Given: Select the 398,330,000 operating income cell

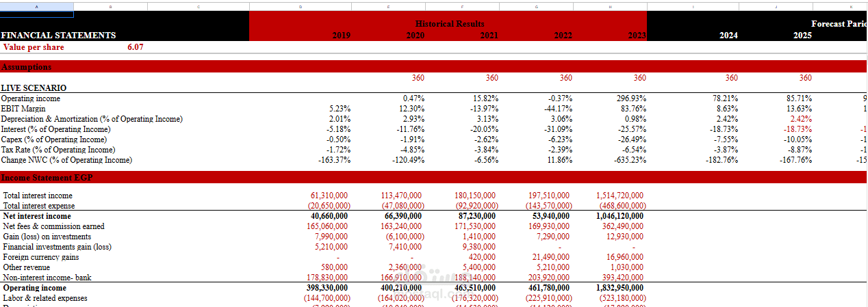Looking at the screenshot, I should pos(327,288).
